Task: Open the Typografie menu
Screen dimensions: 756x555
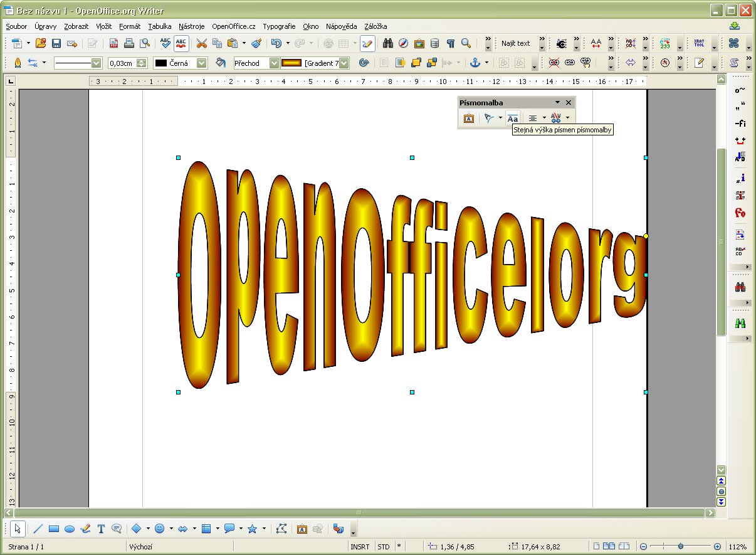Action: click(279, 26)
